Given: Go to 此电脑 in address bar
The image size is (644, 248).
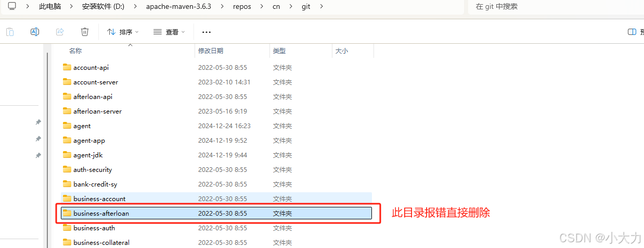Looking at the screenshot, I should 50,6.
